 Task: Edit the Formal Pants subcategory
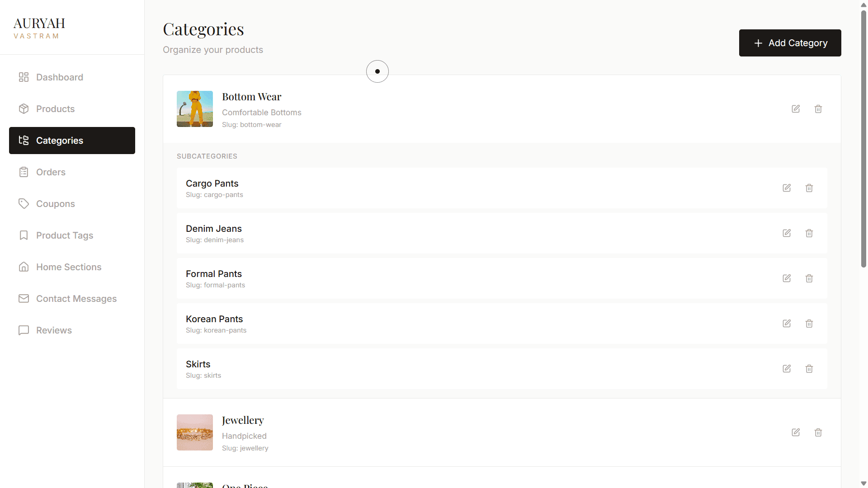tap(787, 278)
